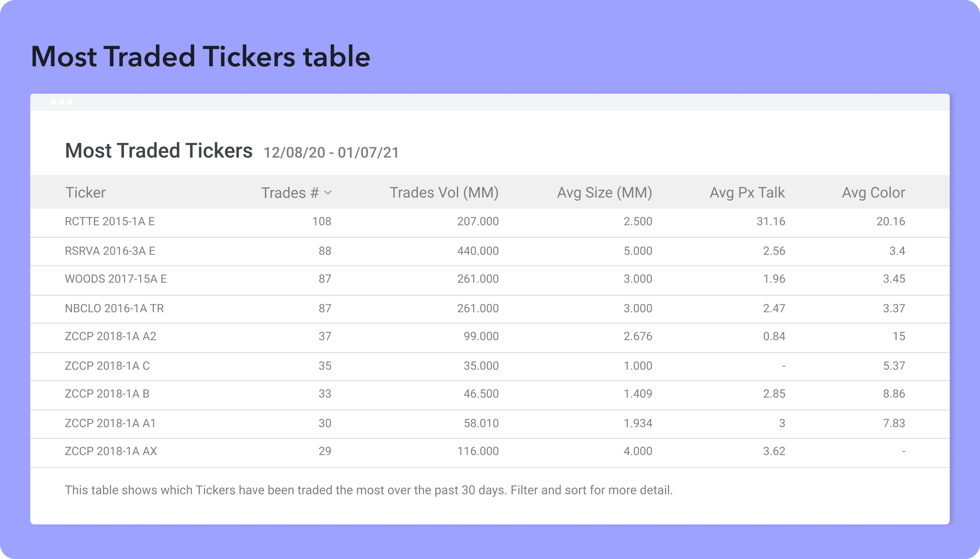Select the ZCCP 2018-1A C ticker
Image resolution: width=980 pixels, height=559 pixels.
pos(107,366)
